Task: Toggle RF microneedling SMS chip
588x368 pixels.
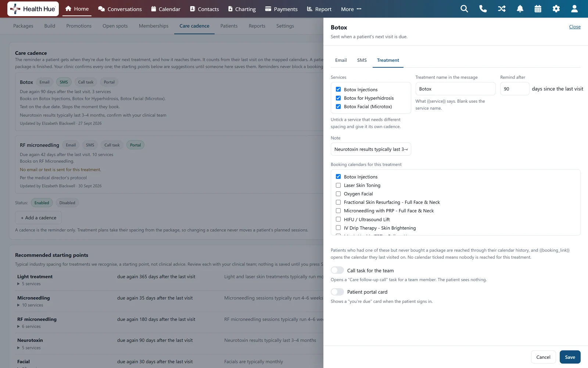Action: 90,145
